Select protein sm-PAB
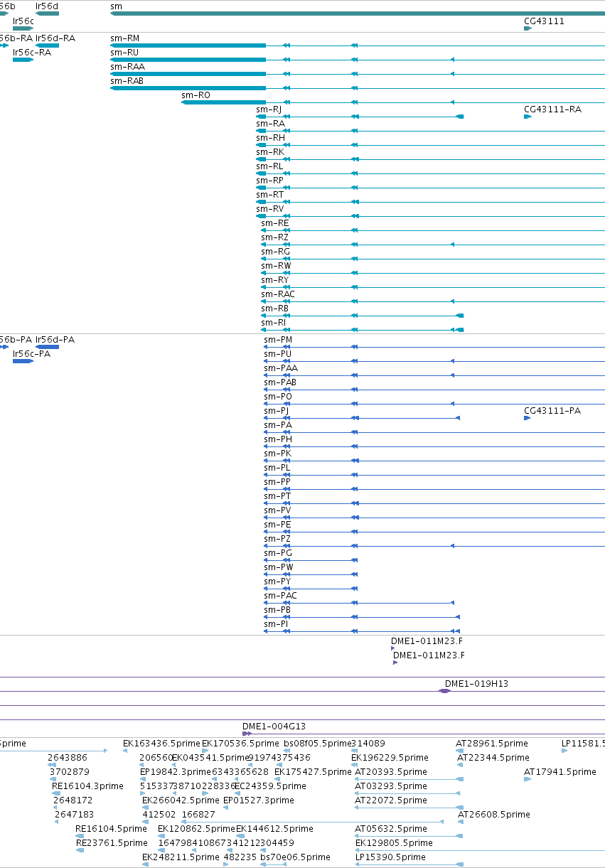 [x=280, y=382]
